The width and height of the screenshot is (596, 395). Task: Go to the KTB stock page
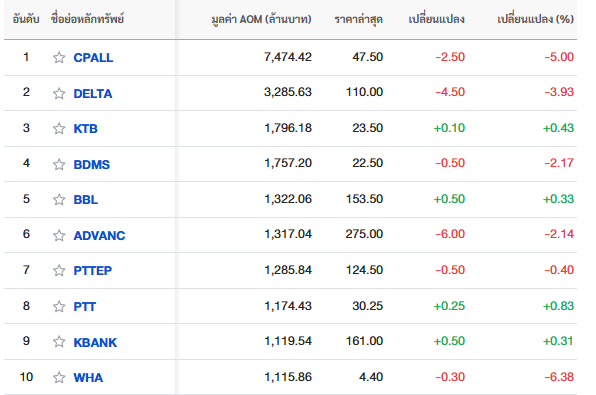click(86, 128)
